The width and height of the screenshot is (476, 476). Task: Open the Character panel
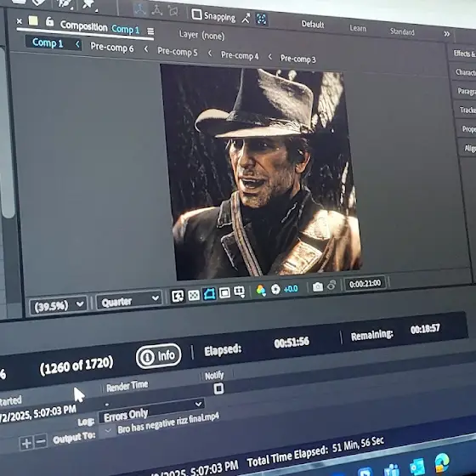click(x=465, y=72)
